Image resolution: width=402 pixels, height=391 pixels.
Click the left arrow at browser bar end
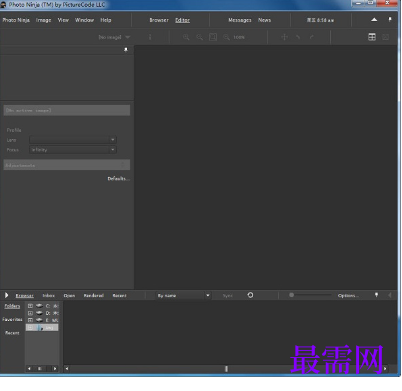click(390, 295)
